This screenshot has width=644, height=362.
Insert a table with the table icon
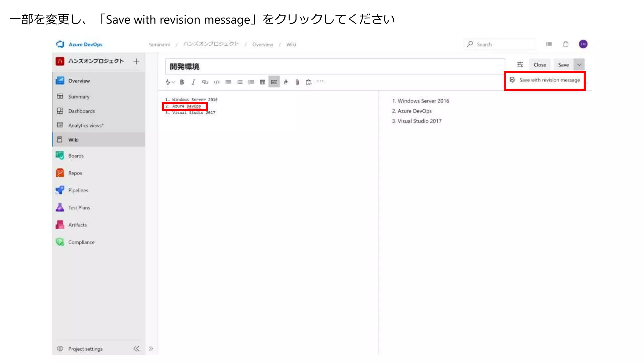[x=262, y=82]
